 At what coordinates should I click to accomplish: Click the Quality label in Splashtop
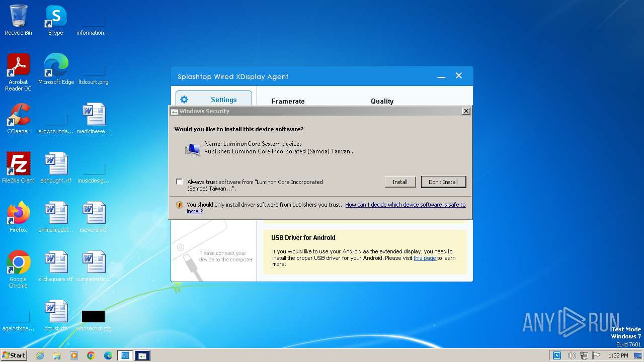pos(382,101)
